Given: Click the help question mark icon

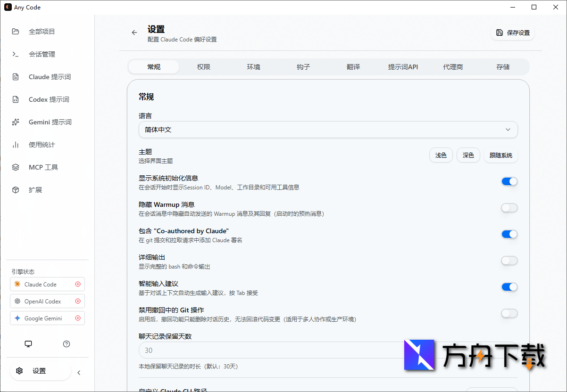Looking at the screenshot, I should click(66, 344).
